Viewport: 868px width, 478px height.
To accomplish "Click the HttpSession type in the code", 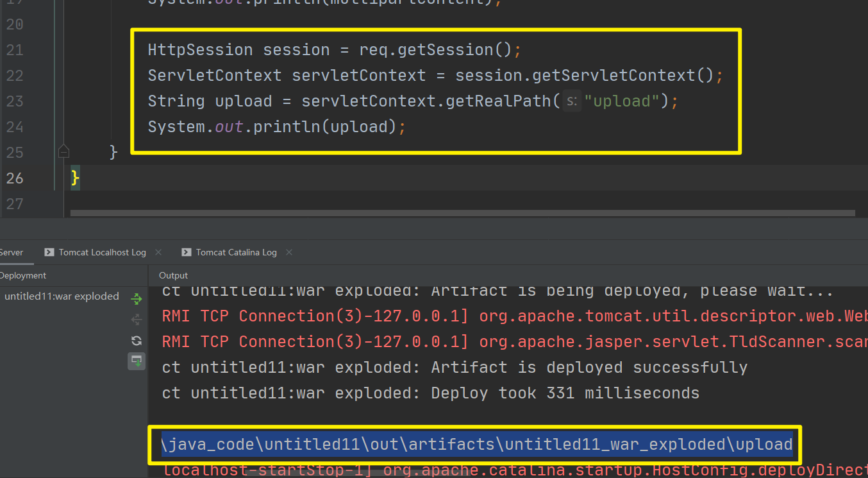I will pyautogui.click(x=200, y=50).
